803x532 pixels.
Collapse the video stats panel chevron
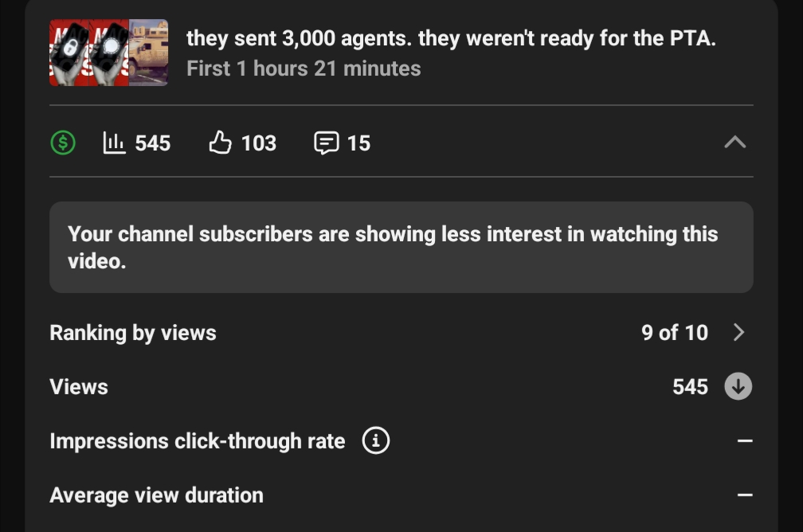point(734,143)
